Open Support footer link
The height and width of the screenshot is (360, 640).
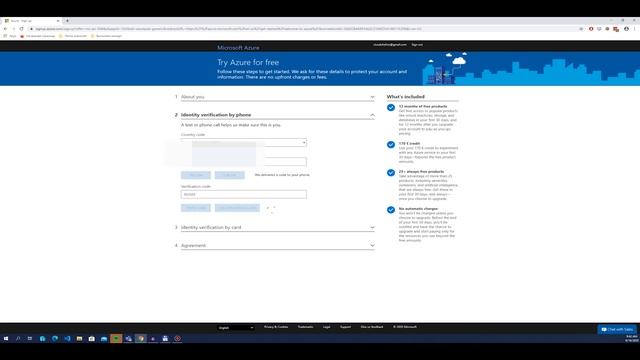coord(345,327)
